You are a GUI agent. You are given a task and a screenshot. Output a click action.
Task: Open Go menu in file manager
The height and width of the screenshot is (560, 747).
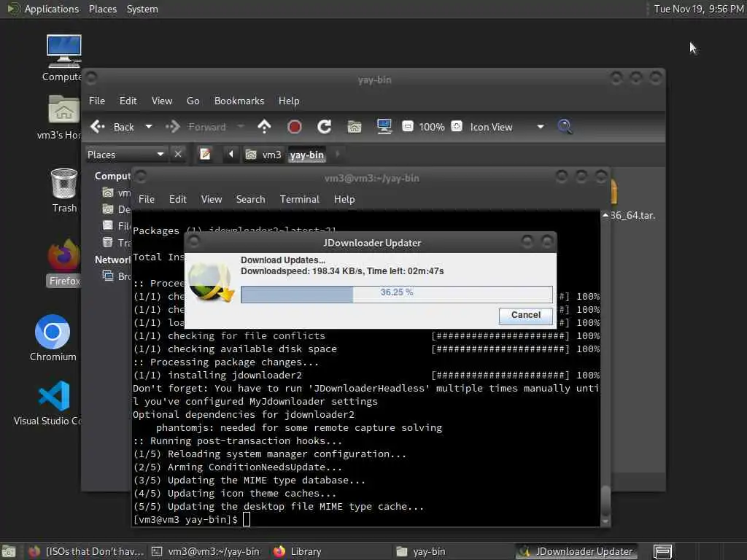click(x=193, y=101)
